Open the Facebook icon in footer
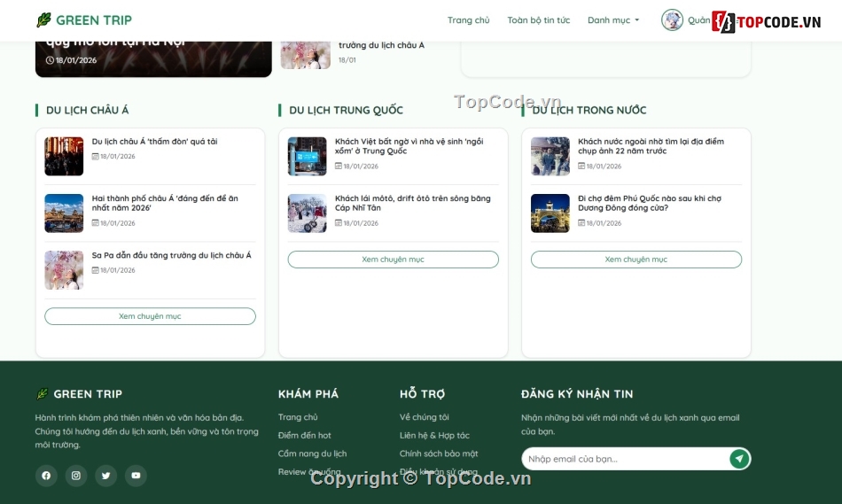The width and height of the screenshot is (842, 504). [x=46, y=476]
